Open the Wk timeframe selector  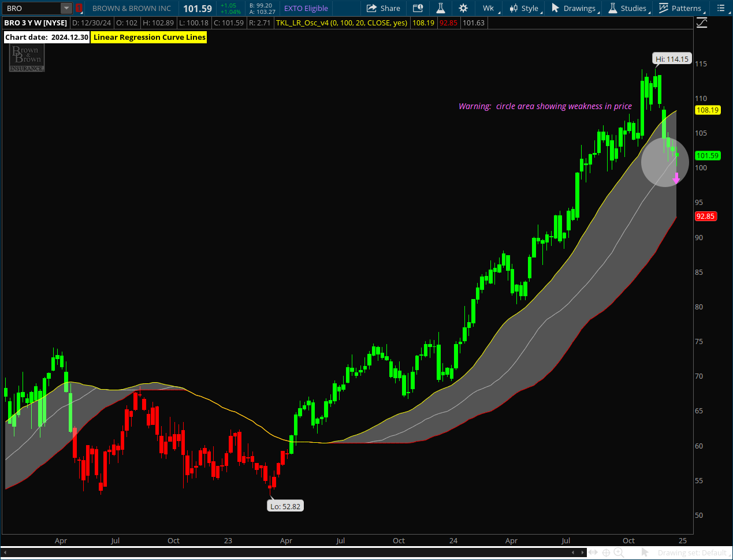tap(490, 8)
